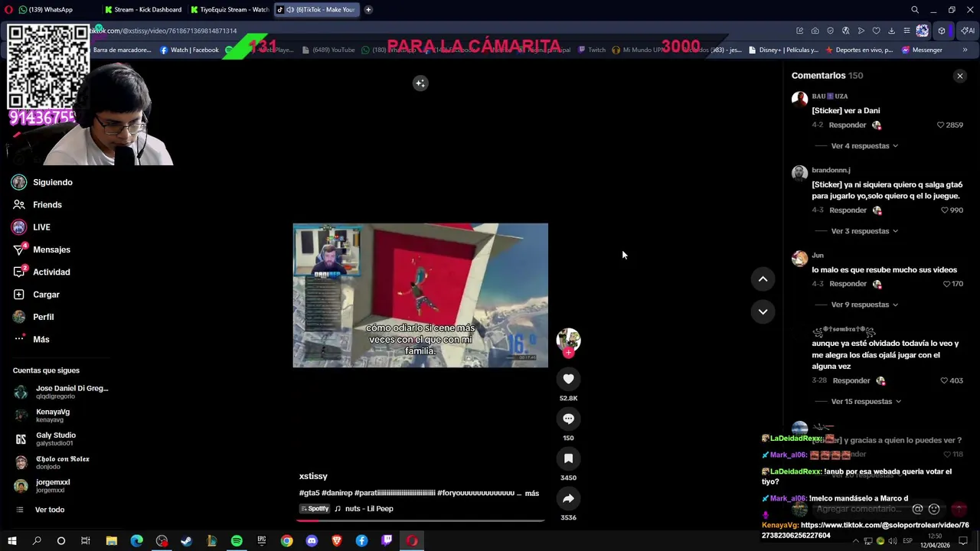Switch to the WhatsApp browser tab

50,9
